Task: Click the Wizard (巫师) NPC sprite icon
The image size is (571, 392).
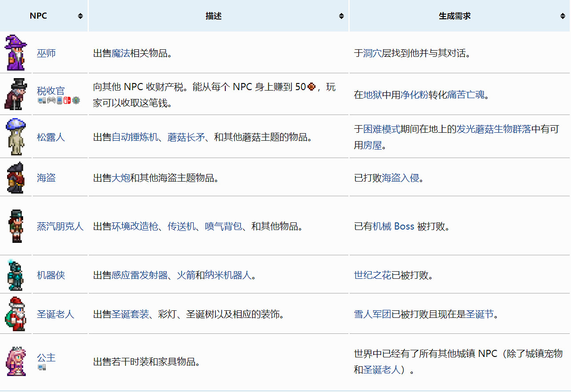Action: pos(16,53)
